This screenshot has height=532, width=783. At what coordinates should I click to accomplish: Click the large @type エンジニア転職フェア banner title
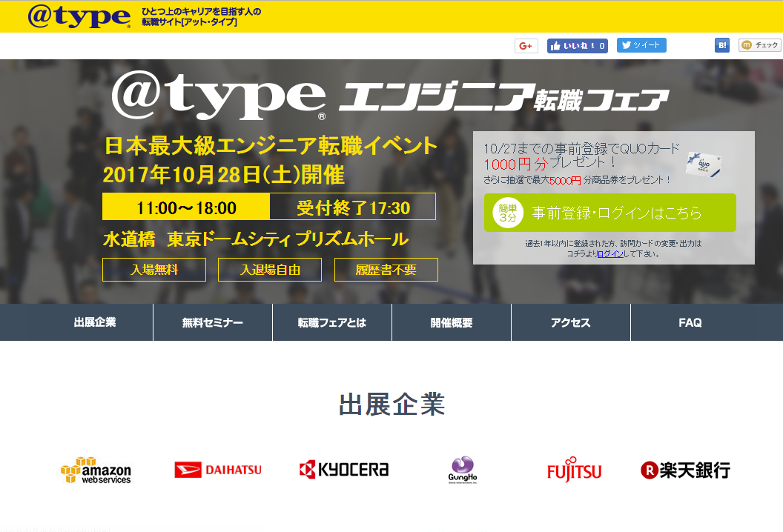click(390, 96)
